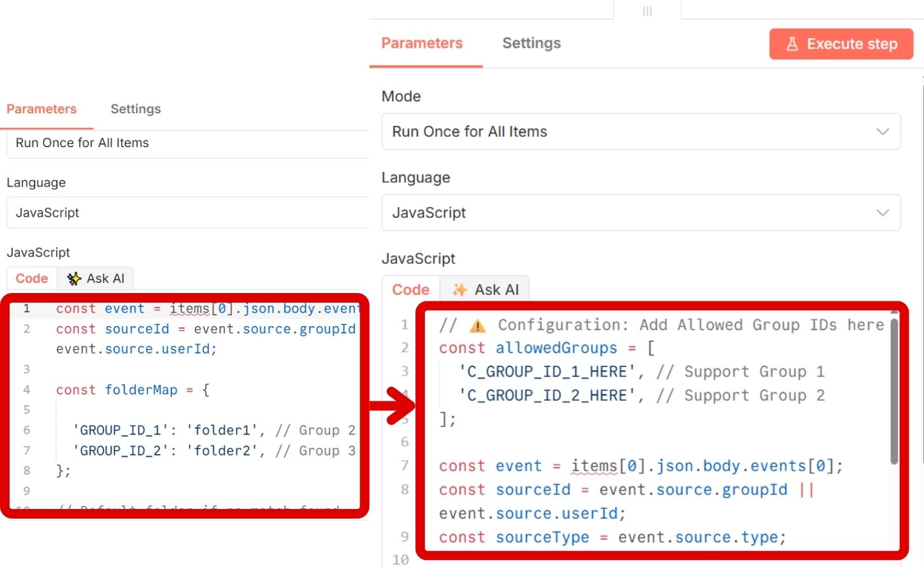
Task: Select the Code tab in left editor
Action: [32, 278]
